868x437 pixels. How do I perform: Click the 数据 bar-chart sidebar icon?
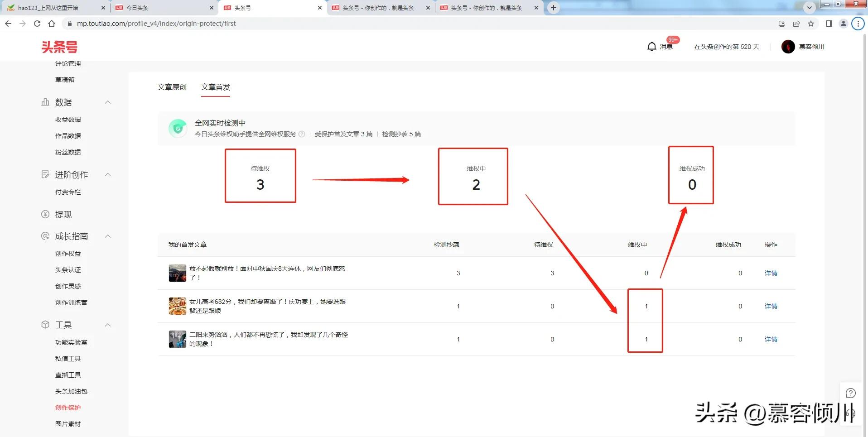coord(45,102)
